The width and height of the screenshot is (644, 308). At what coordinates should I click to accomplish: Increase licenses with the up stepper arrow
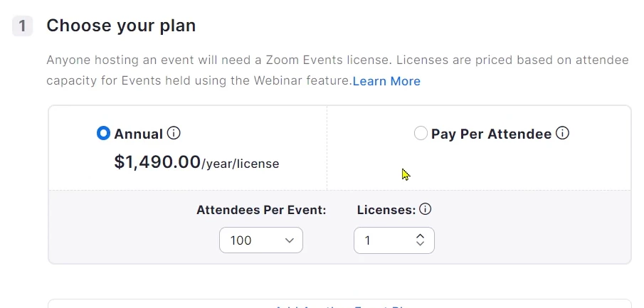click(x=420, y=236)
